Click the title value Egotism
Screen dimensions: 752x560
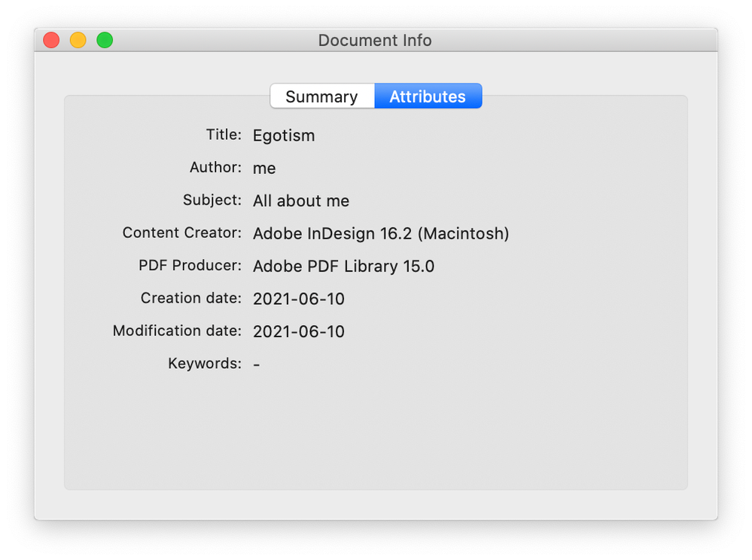pyautogui.click(x=284, y=135)
